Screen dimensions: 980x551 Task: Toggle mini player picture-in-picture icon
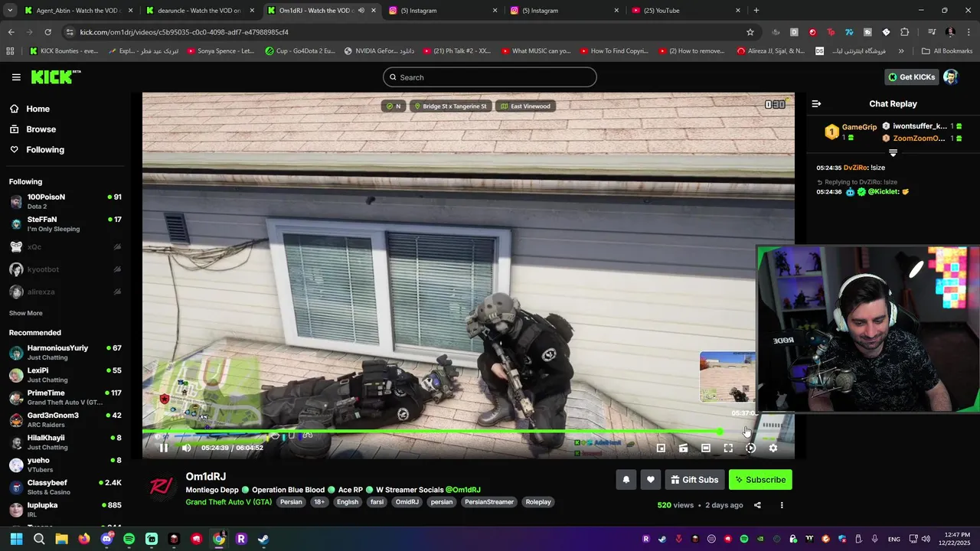[x=661, y=448]
